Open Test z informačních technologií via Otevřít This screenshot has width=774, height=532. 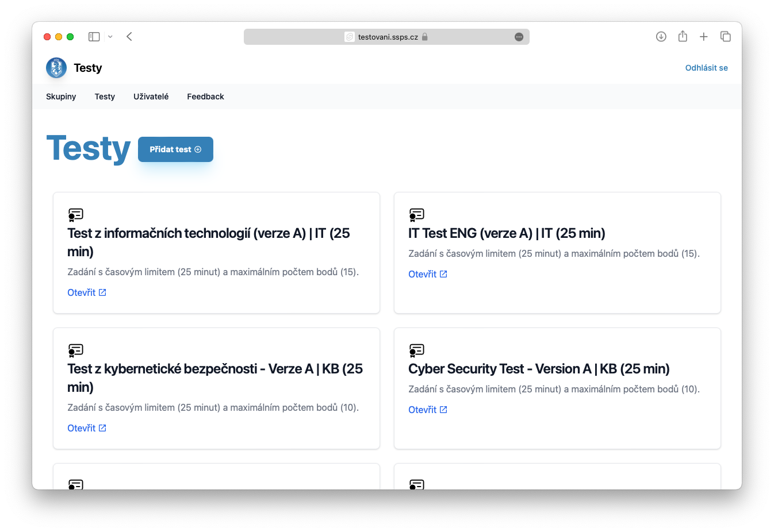tap(87, 292)
